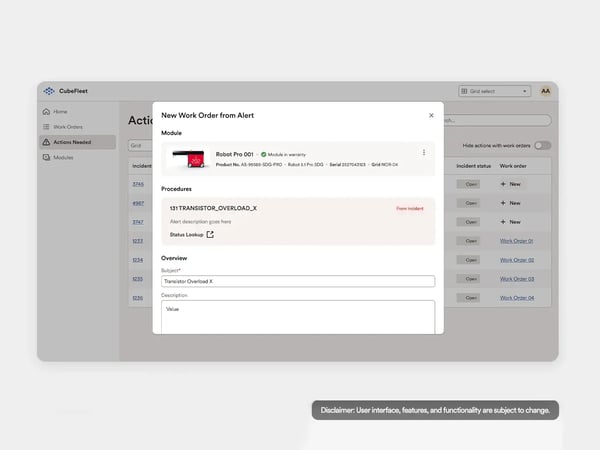Viewport: 600px width, 450px height.
Task: Click into the Description text area
Action: pyautogui.click(x=298, y=317)
